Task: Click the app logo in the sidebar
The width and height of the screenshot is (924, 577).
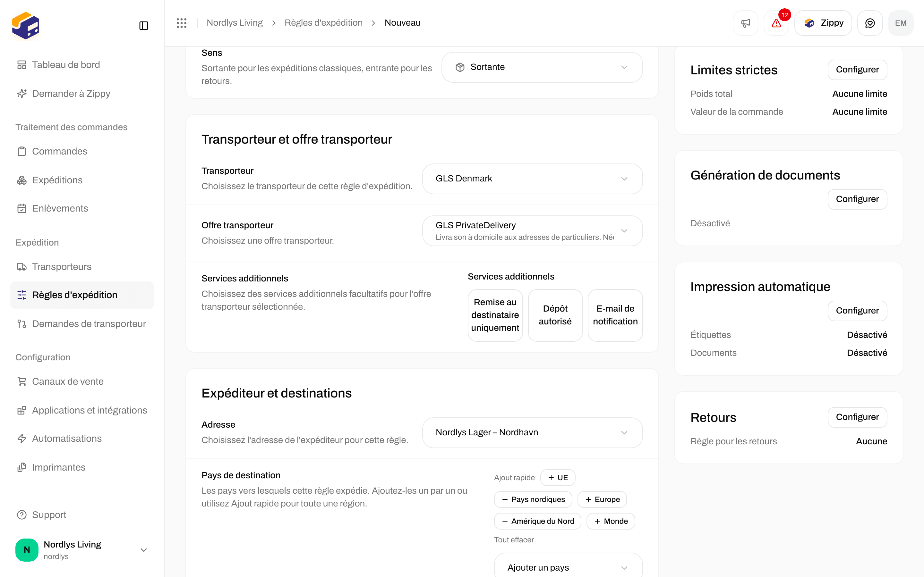Action: 26,26
